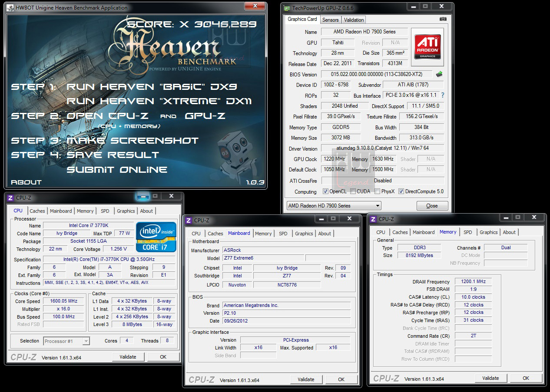Click the DRAM Frequency "1200.1 MHz" value
Image resolution: width=550 pixels, height=392 pixels.
tap(473, 282)
